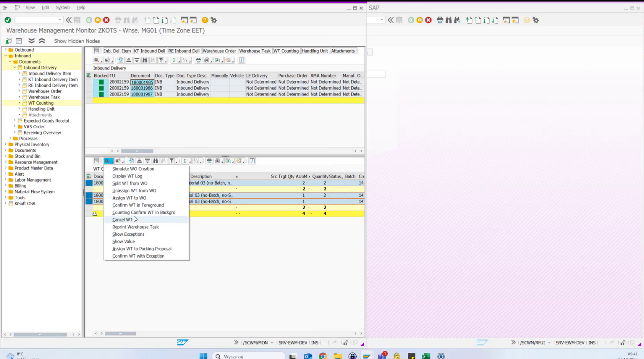Open the /SCWM/MON dropdown in the status bar
This screenshot has height=359, width=644.
tap(272, 342)
